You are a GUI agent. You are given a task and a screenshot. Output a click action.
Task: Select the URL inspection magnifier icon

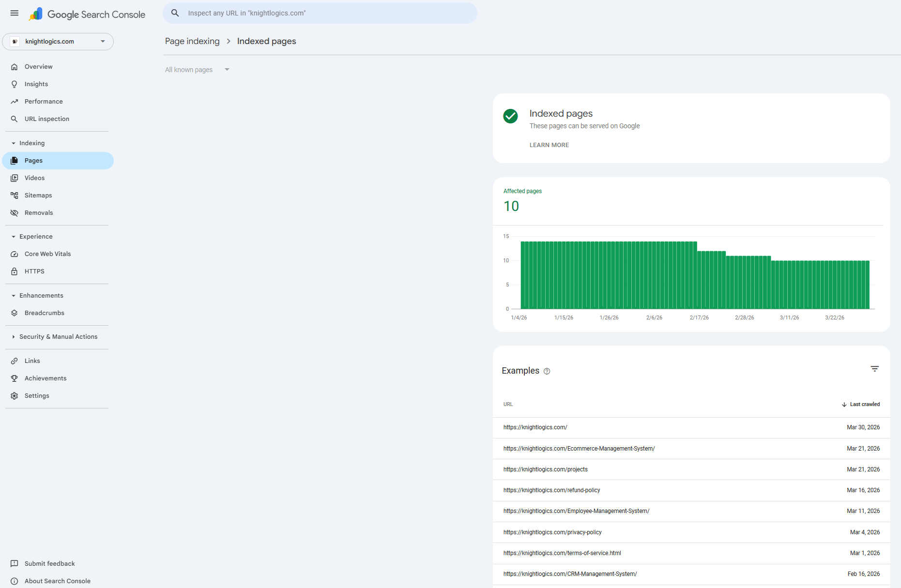pyautogui.click(x=15, y=119)
